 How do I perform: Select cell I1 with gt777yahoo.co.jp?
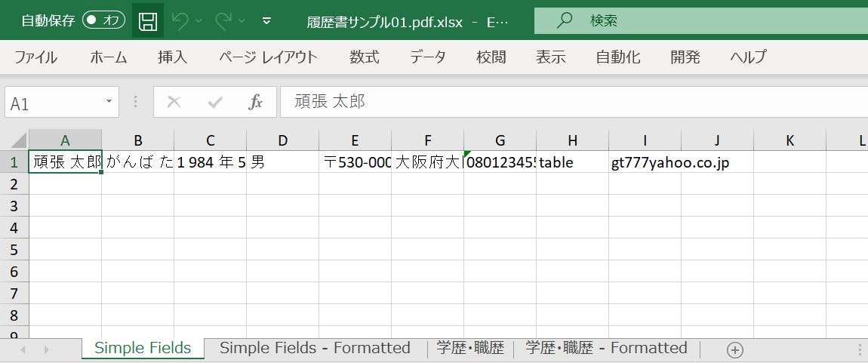coord(645,162)
